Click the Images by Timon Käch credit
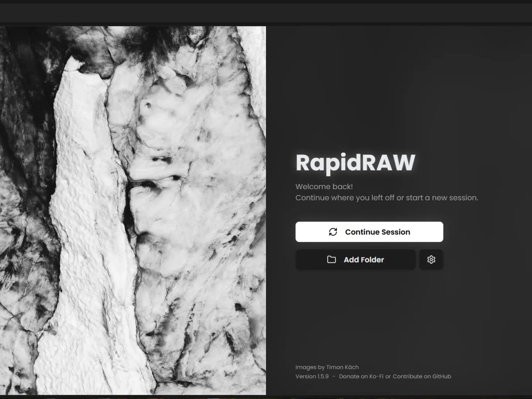 [x=327, y=367]
